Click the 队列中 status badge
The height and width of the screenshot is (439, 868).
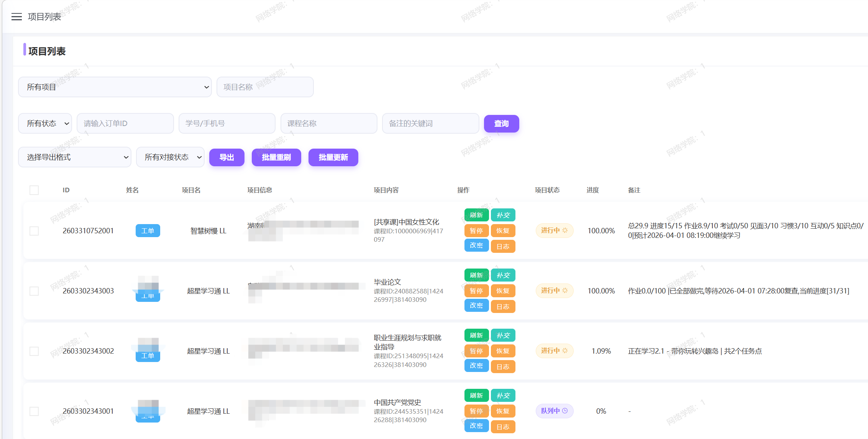tap(555, 411)
